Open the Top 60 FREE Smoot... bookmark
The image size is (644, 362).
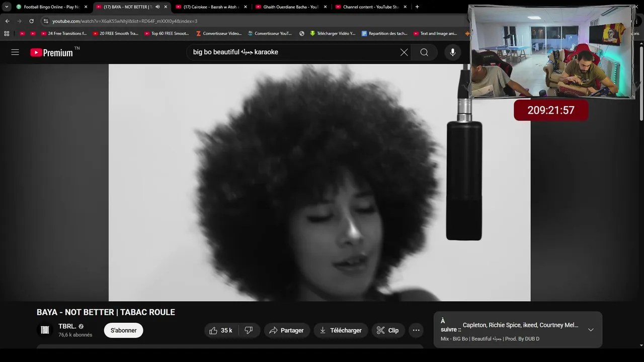tap(167, 34)
